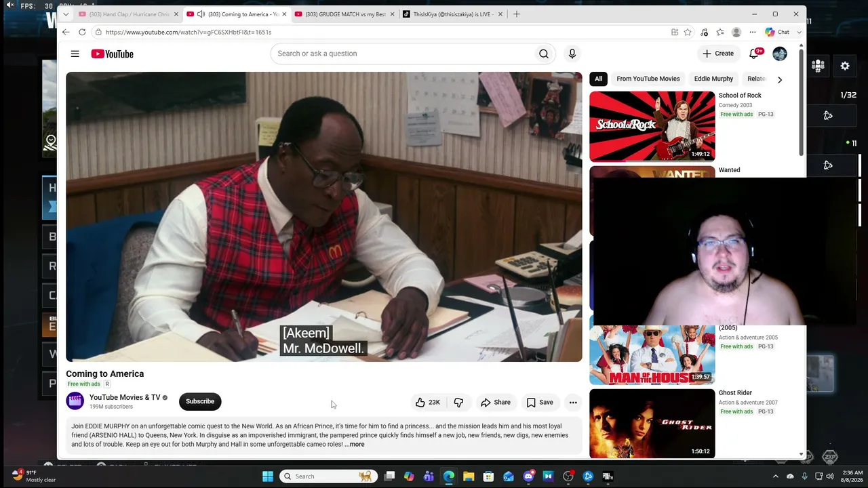The width and height of the screenshot is (868, 488).
Task: Open Microsoft Store from the taskbar
Action: (x=488, y=476)
